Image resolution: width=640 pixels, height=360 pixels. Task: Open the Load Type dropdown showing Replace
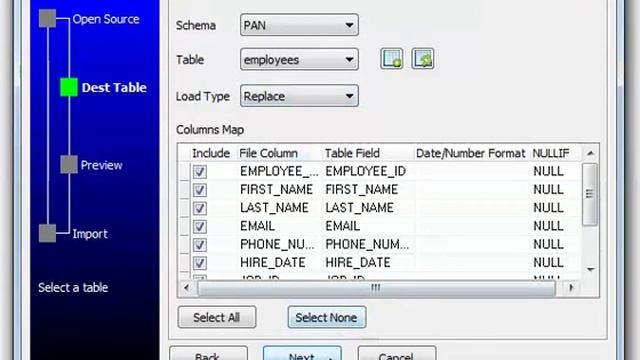point(299,96)
